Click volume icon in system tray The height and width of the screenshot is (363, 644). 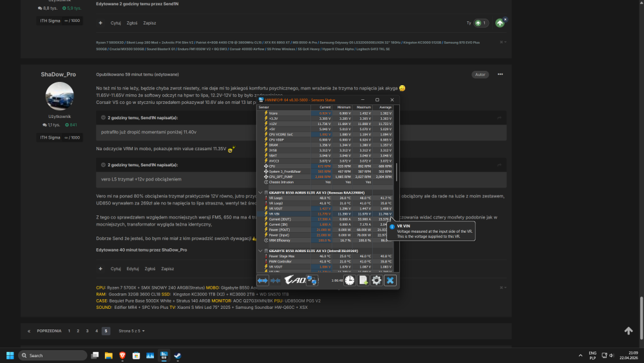[612, 356]
